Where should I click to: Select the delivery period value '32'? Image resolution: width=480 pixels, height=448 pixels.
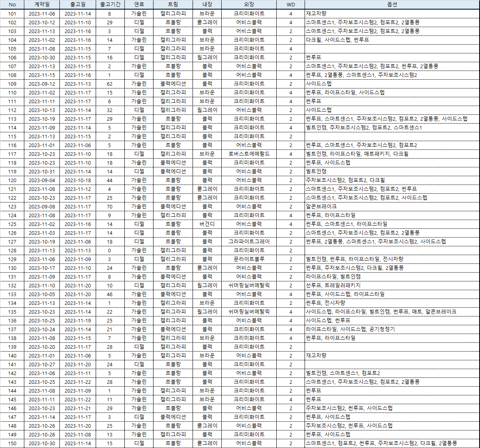[110, 110]
